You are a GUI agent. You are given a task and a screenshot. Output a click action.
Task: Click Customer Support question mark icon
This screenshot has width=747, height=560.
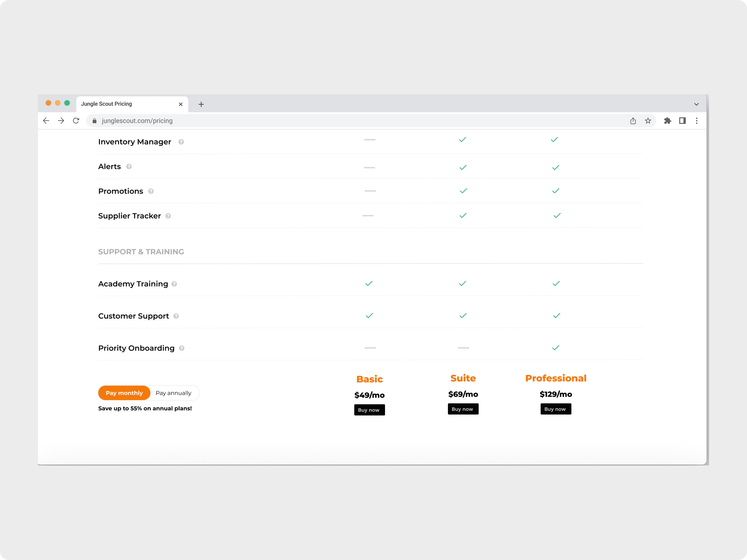click(176, 316)
